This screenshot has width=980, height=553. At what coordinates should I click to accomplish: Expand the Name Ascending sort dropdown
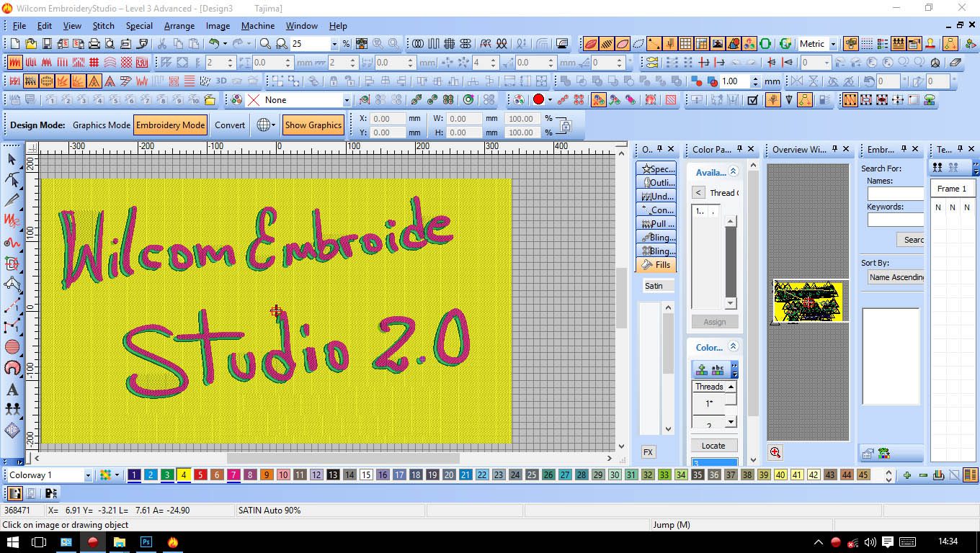[x=896, y=277]
